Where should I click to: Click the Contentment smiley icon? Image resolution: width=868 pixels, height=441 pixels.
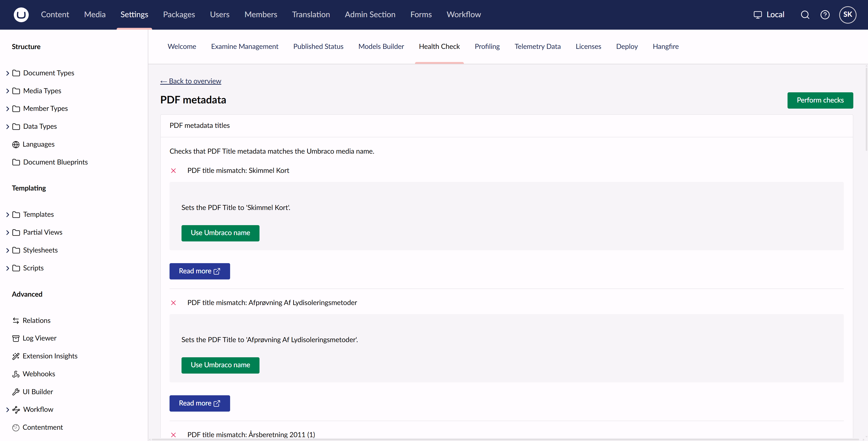[x=16, y=427]
